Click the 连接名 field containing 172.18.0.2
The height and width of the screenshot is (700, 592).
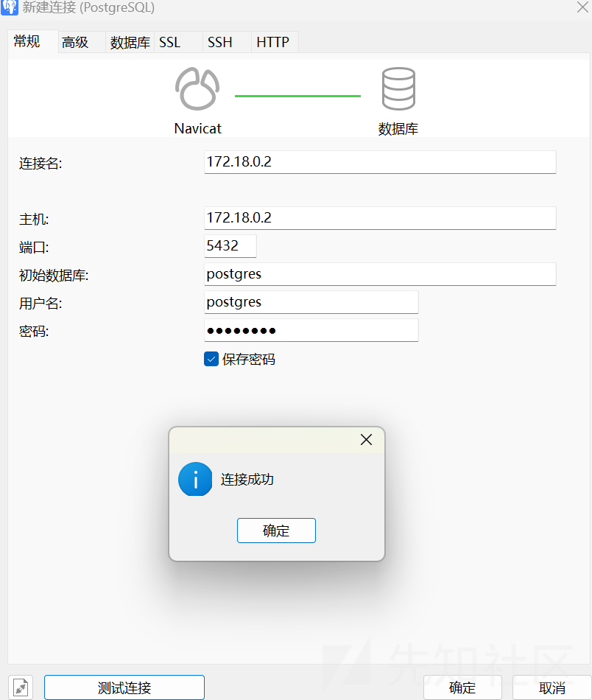coord(379,162)
